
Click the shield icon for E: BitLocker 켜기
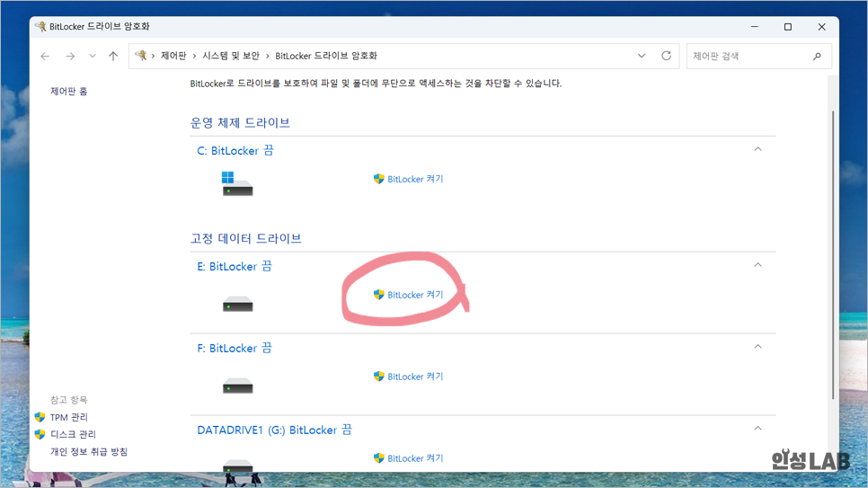(x=378, y=295)
